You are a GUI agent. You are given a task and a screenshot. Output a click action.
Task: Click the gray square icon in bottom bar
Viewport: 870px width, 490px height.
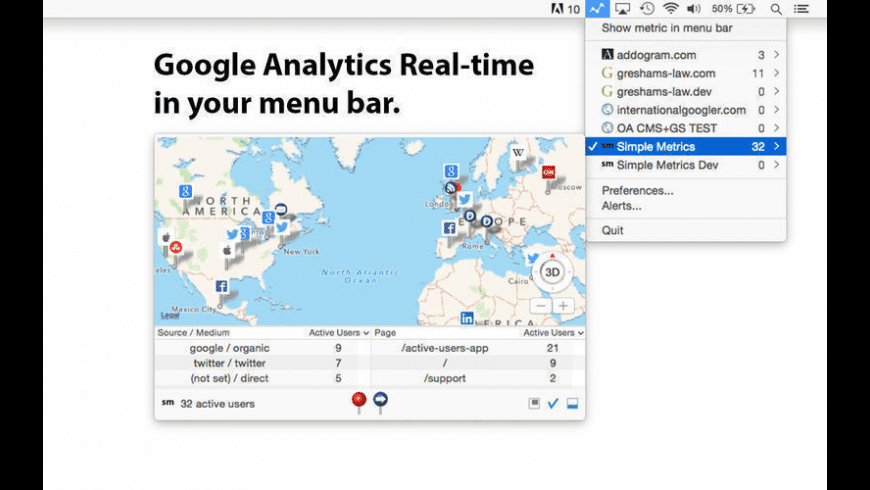[x=534, y=403]
